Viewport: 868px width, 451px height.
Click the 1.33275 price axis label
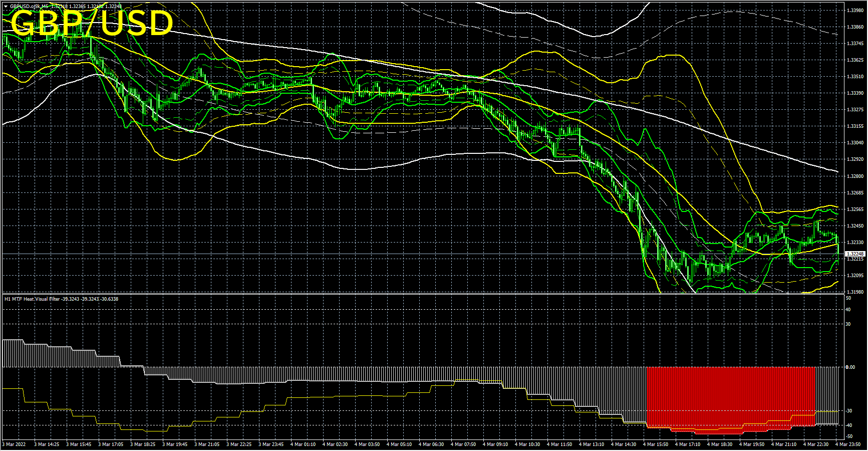coord(855,110)
